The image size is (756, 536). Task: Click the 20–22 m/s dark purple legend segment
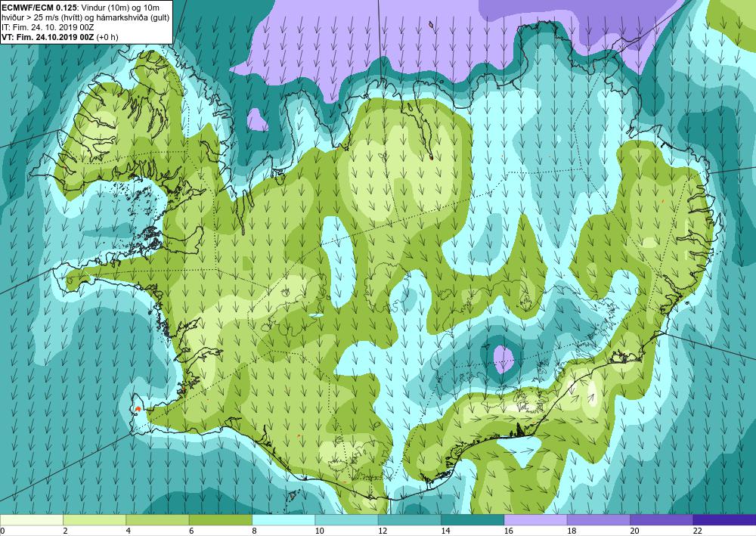click(x=661, y=519)
